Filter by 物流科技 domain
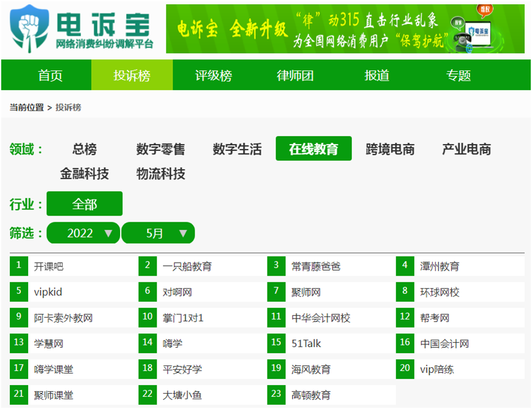532x409 pixels. [161, 173]
